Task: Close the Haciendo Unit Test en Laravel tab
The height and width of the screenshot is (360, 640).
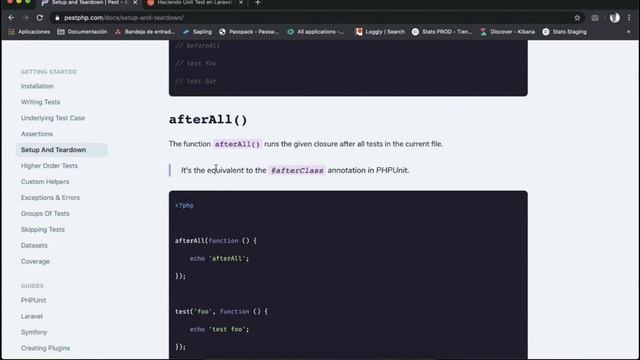Action: click(241, 3)
